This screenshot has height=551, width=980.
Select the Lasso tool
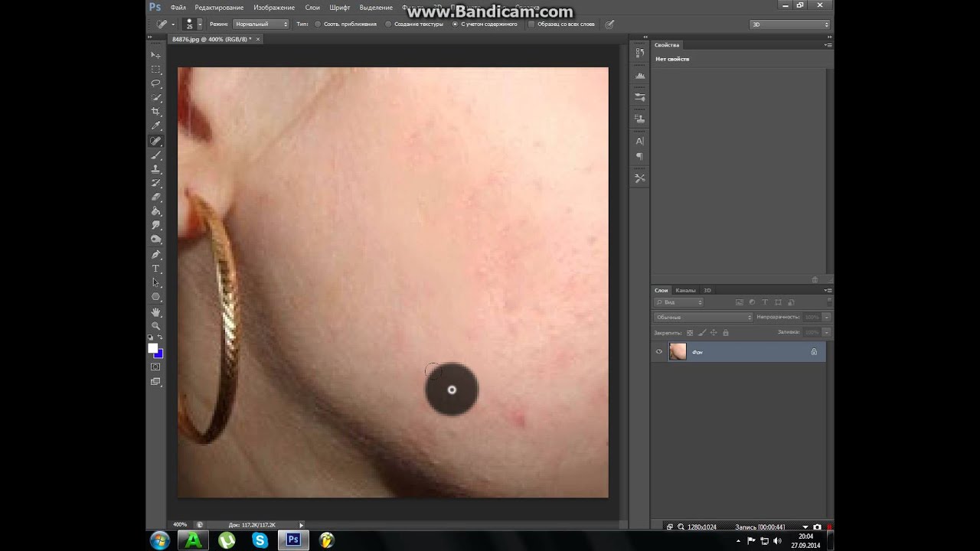click(x=155, y=83)
